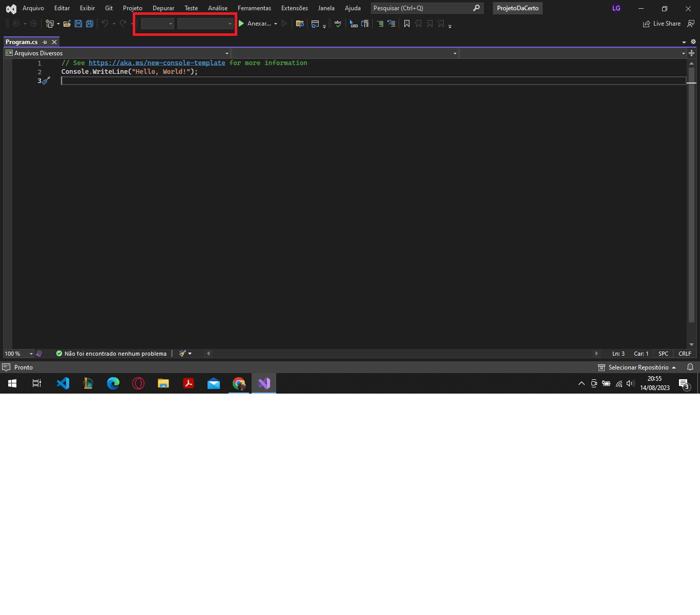Save the current file with the single-disk icon

[78, 24]
